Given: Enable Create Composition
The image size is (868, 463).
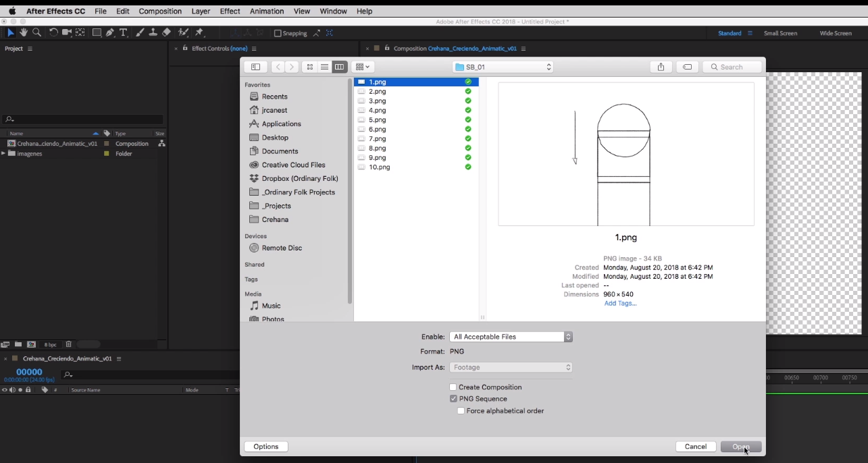Looking at the screenshot, I should (453, 387).
